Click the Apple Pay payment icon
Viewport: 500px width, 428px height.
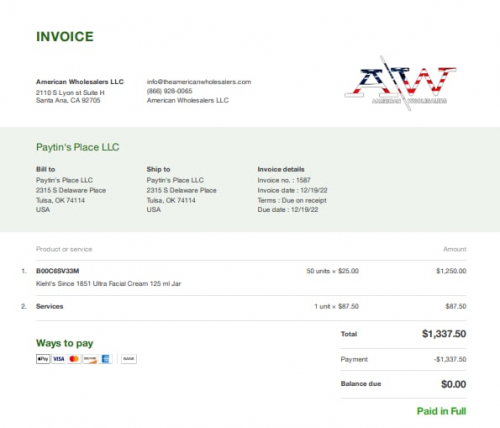43,359
